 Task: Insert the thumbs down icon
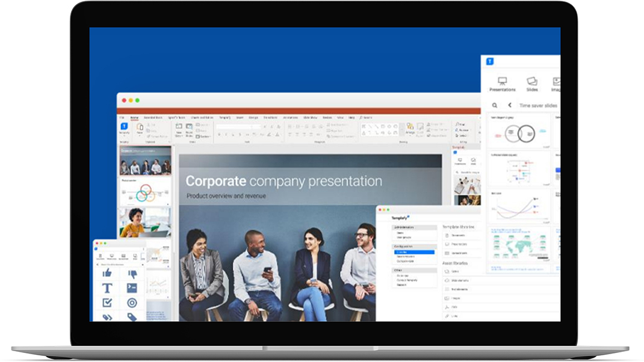coord(132,273)
